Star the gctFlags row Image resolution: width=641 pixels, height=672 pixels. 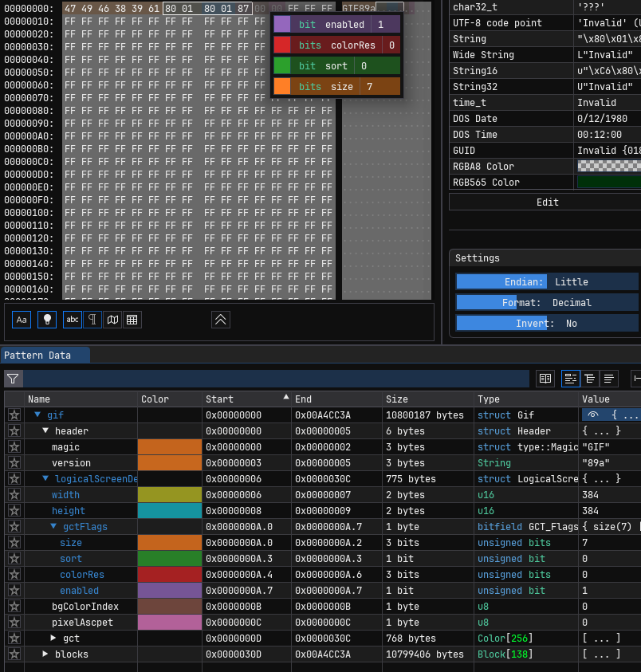pos(14,527)
